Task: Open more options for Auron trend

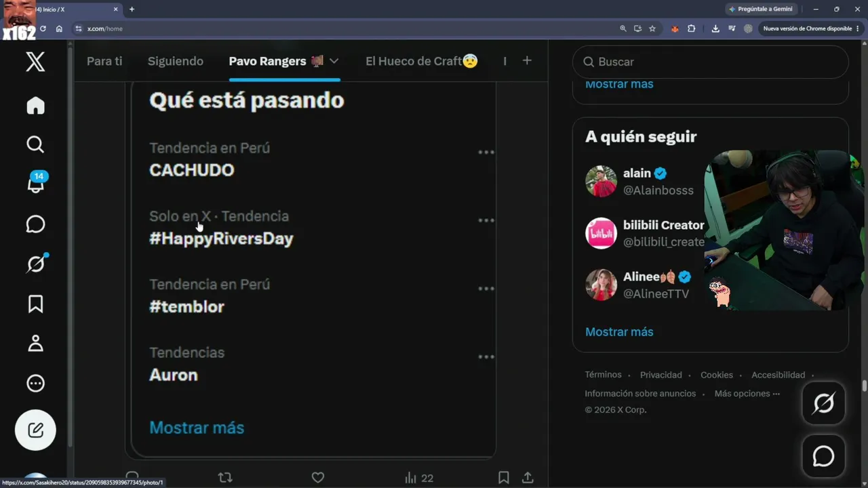Action: pos(486,357)
